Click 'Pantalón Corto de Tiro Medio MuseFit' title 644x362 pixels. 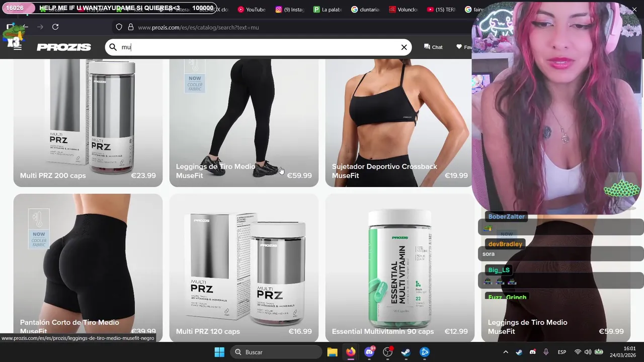coord(69,327)
